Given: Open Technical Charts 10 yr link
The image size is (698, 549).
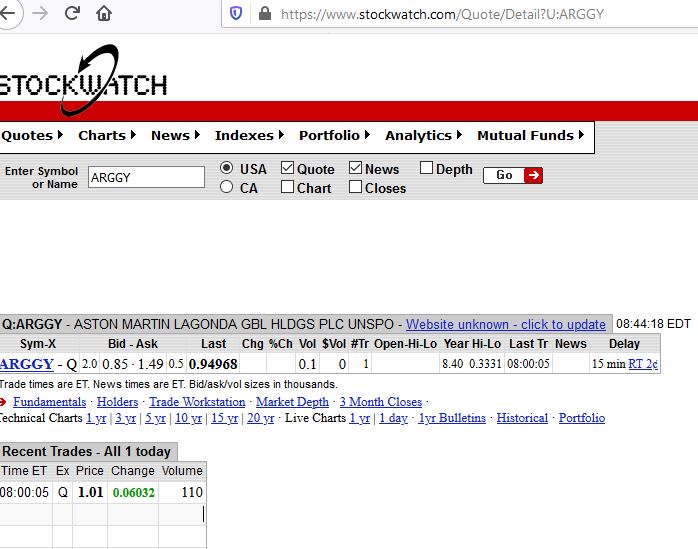Looking at the screenshot, I should (188, 418).
